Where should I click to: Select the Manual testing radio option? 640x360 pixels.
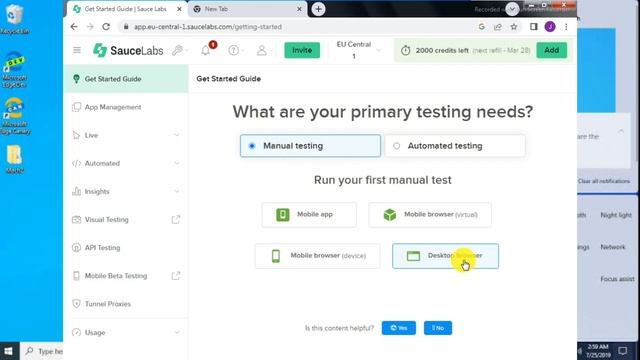pos(310,146)
